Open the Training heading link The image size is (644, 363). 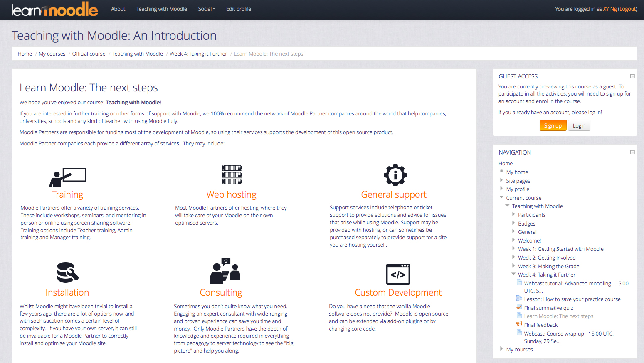[x=67, y=194]
